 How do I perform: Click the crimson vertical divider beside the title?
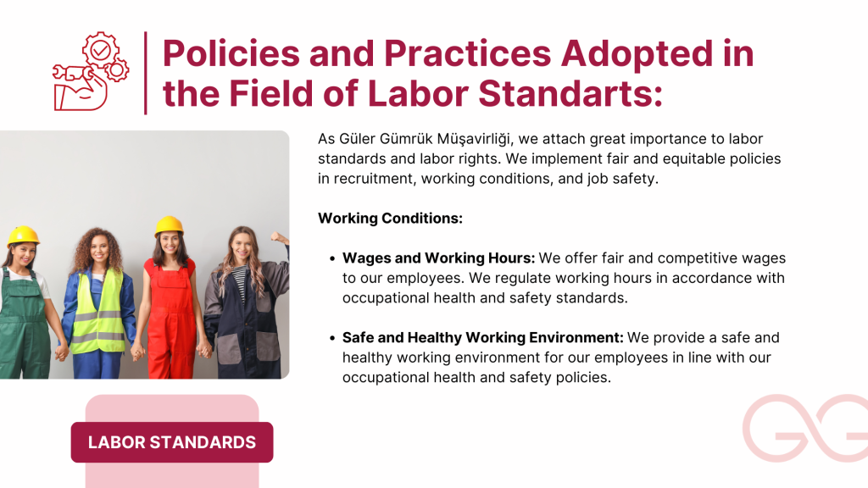click(x=146, y=73)
